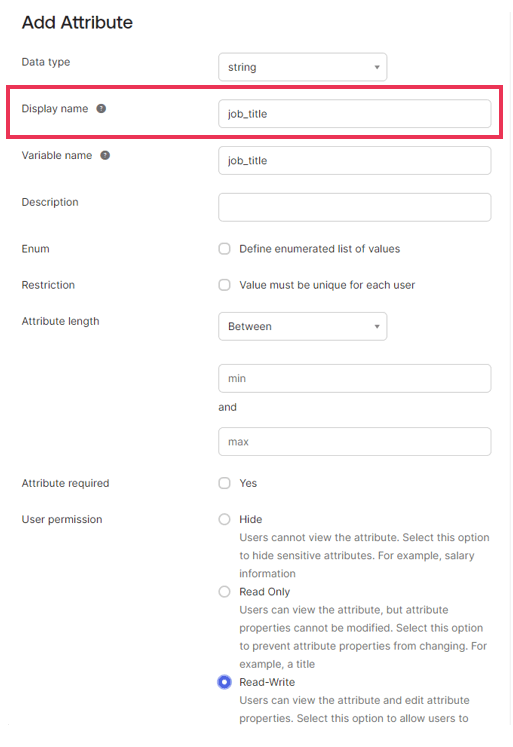Viewport: 513px width, 747px height.
Task: Click the max length input
Action: [x=354, y=442]
